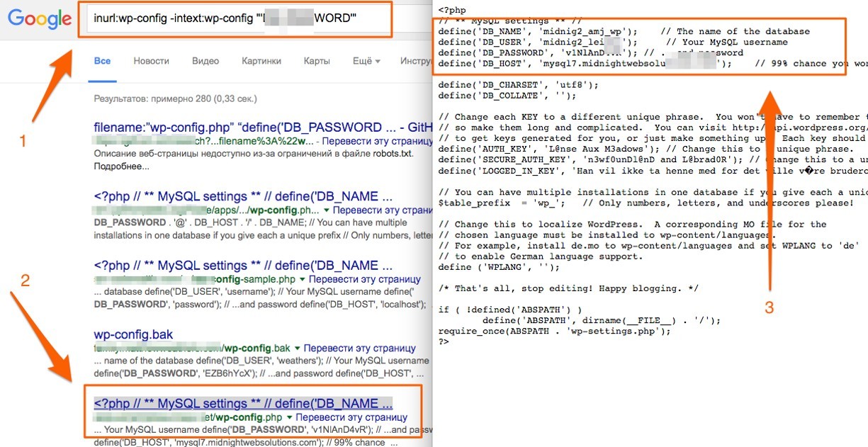Translate the apps/.../wp-config.ph result page
This screenshot has width=868, height=447.
tap(383, 210)
